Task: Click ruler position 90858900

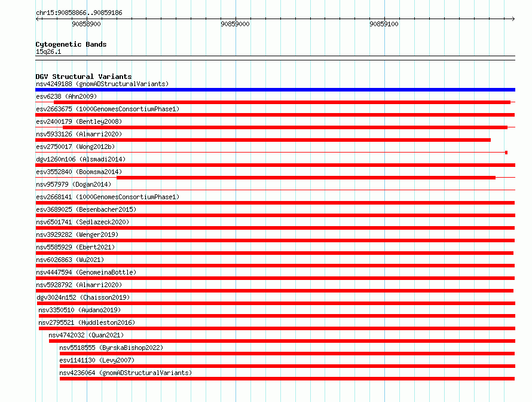Action: (x=86, y=24)
